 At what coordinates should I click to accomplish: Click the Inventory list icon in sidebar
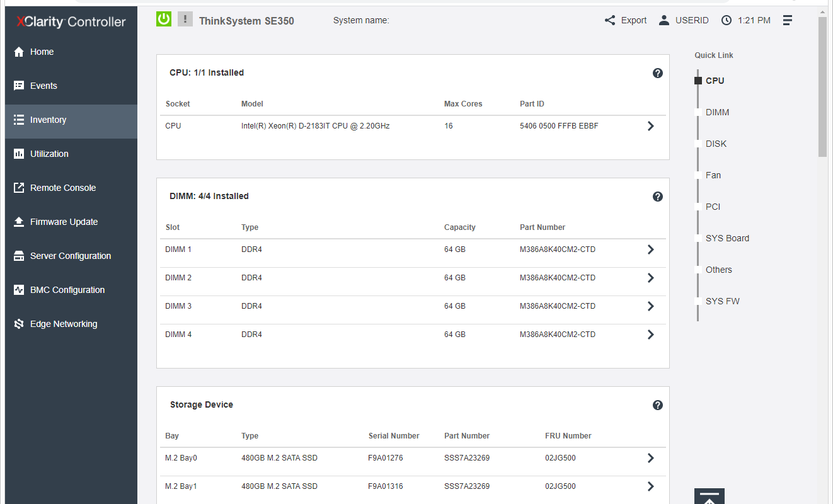point(19,120)
